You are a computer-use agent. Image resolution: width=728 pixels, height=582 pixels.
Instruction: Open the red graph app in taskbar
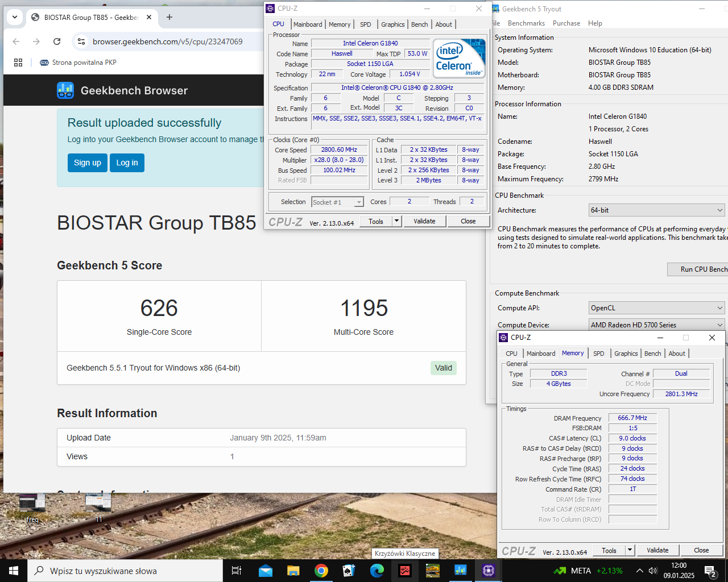[x=404, y=571]
